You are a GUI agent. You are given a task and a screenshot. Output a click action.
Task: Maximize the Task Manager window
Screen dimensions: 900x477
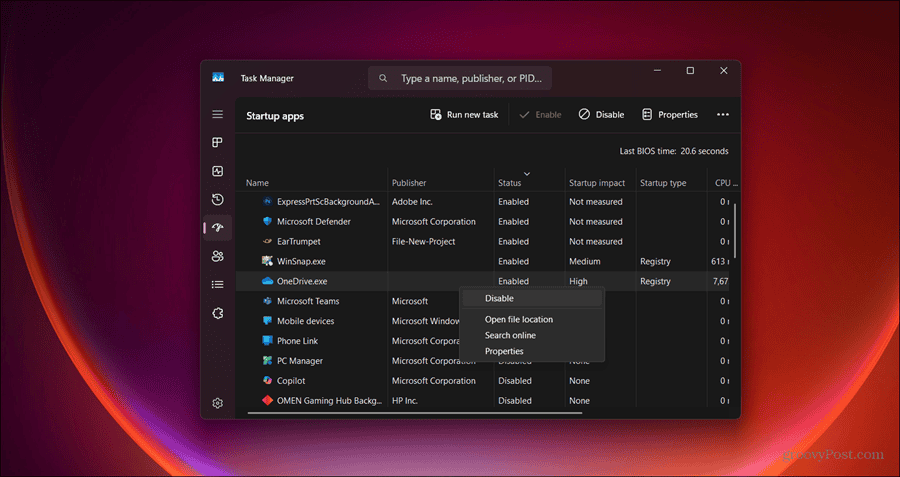tap(690, 71)
